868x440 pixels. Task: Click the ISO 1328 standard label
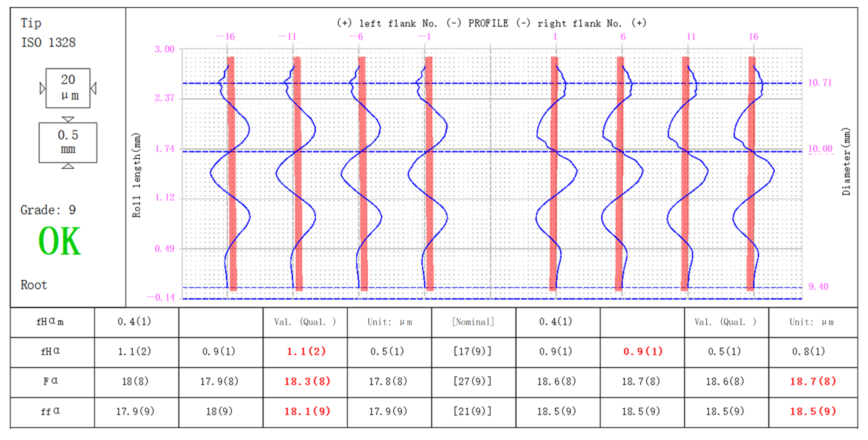pos(48,42)
